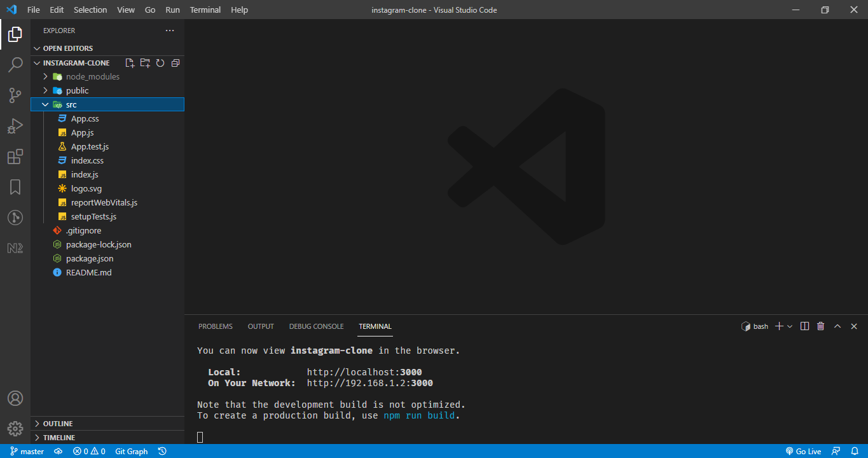Start Go Live server
Image resolution: width=868 pixels, height=458 pixels.
coord(803,451)
